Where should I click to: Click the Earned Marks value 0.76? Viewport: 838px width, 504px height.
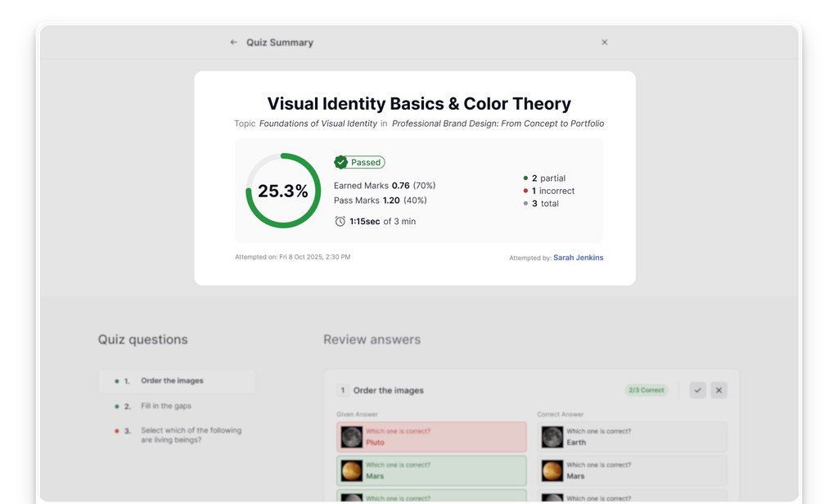(x=401, y=186)
